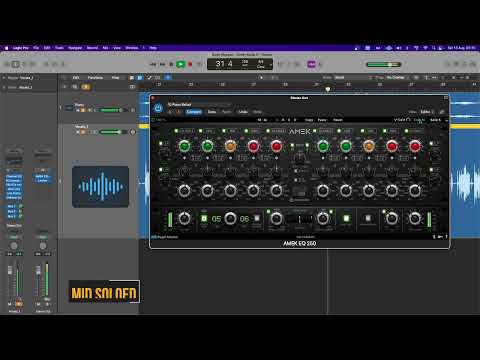Click the orange gain knob in right channel

(x=369, y=146)
